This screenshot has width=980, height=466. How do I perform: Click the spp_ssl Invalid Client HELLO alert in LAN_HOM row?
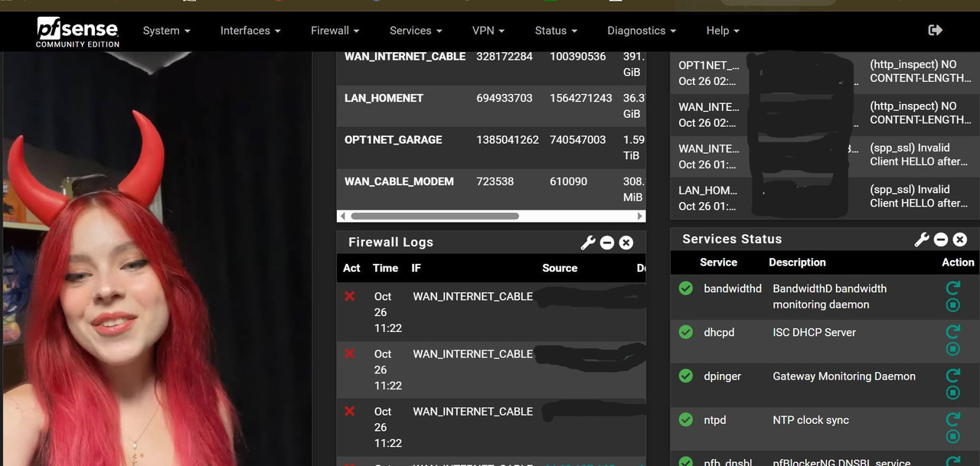pyautogui.click(x=919, y=196)
